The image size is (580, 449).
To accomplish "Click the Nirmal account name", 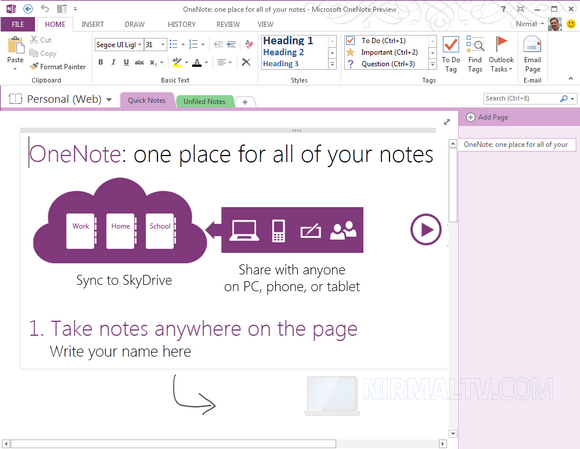I will coord(526,24).
